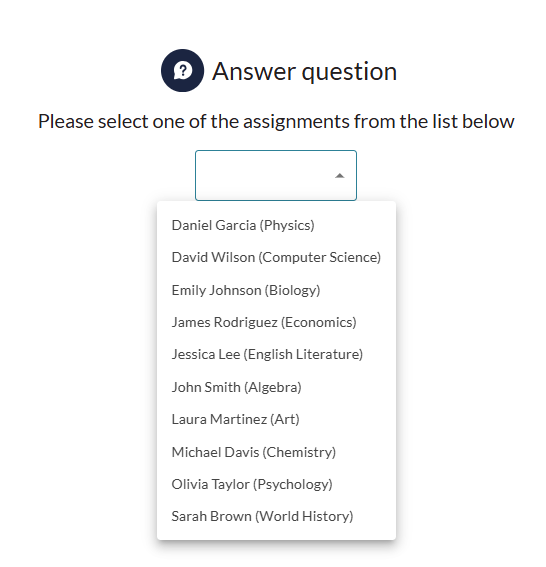Choose Jessica Lee (English Literature)
The width and height of the screenshot is (546, 567).
(276, 354)
